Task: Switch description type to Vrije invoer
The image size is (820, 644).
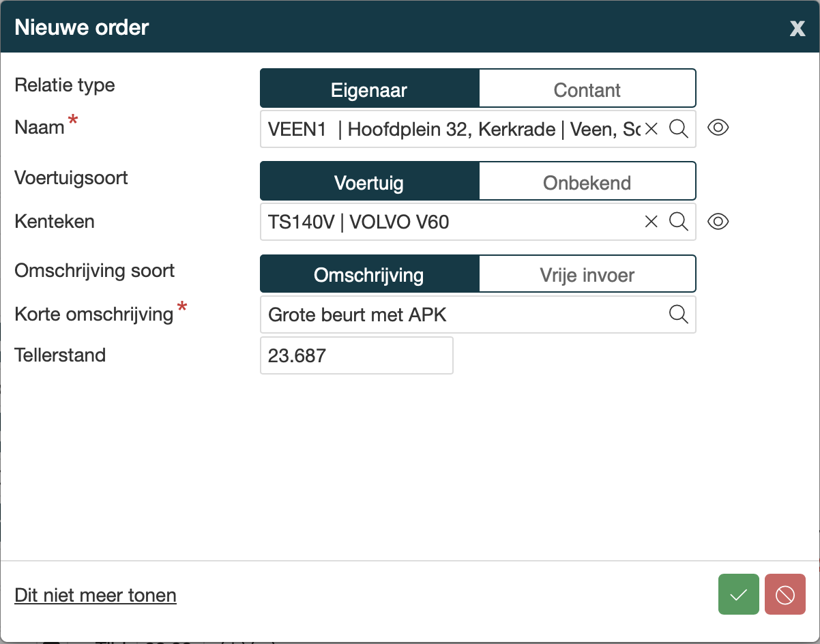Action: [x=587, y=276]
